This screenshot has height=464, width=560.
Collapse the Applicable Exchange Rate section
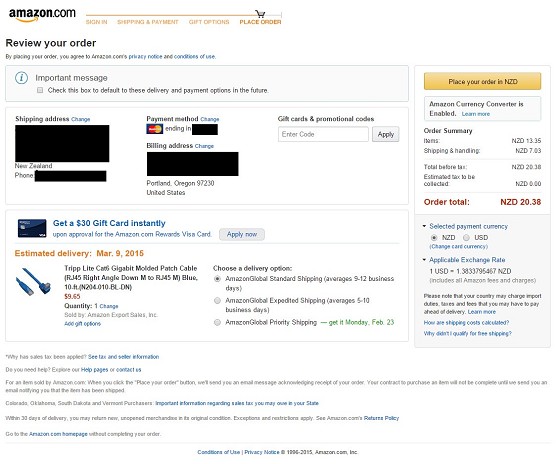tap(424, 260)
